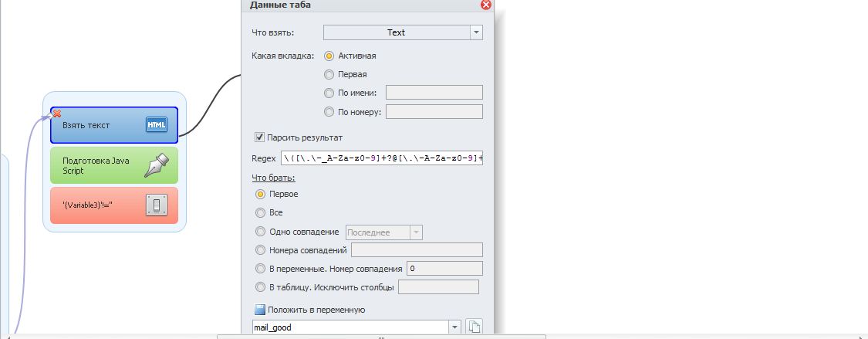The image size is (868, 339).
Task: Select the Подготовка Java Script block
Action: 114,165
